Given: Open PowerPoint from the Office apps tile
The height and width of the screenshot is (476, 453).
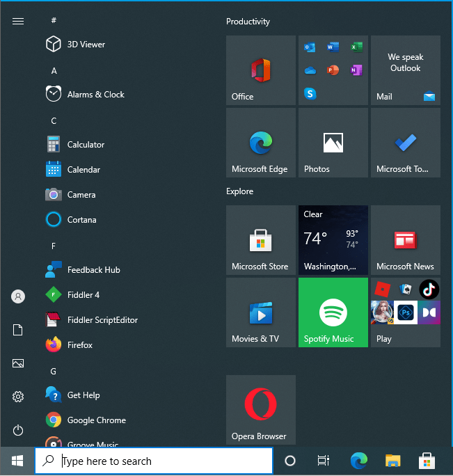Looking at the screenshot, I should coord(333,70).
